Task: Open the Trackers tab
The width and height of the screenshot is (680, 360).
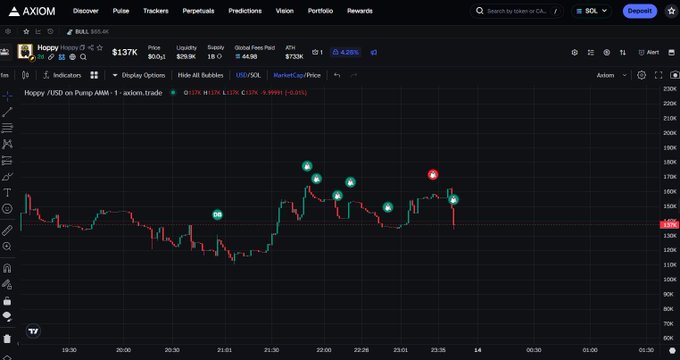Action: point(156,11)
